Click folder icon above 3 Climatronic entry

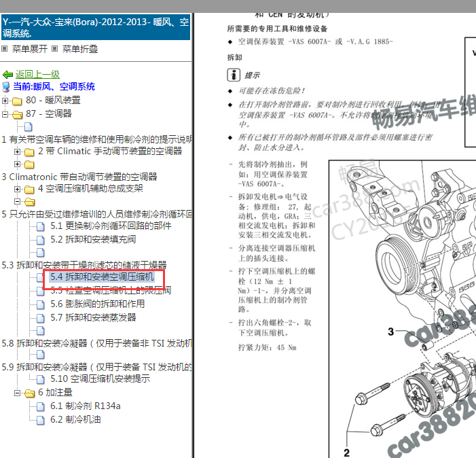tap(29, 165)
